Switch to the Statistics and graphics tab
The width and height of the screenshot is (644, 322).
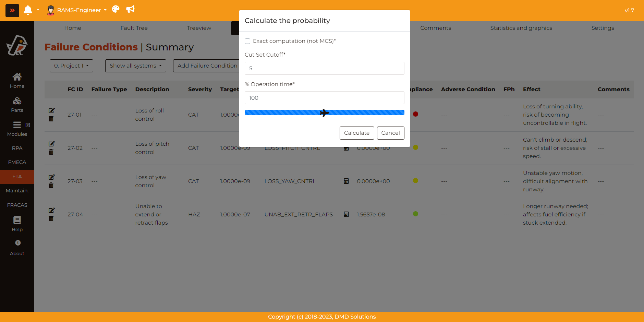[x=521, y=28]
